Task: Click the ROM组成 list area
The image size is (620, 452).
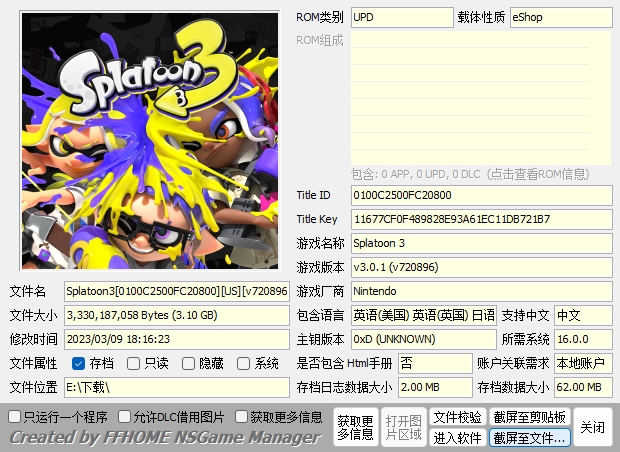Action: pyautogui.click(x=481, y=98)
